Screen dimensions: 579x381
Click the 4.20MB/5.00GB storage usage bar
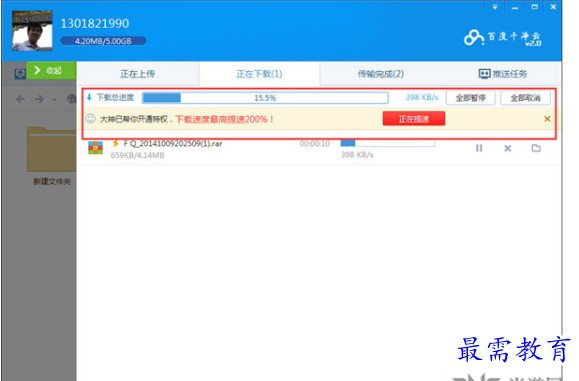pos(103,41)
